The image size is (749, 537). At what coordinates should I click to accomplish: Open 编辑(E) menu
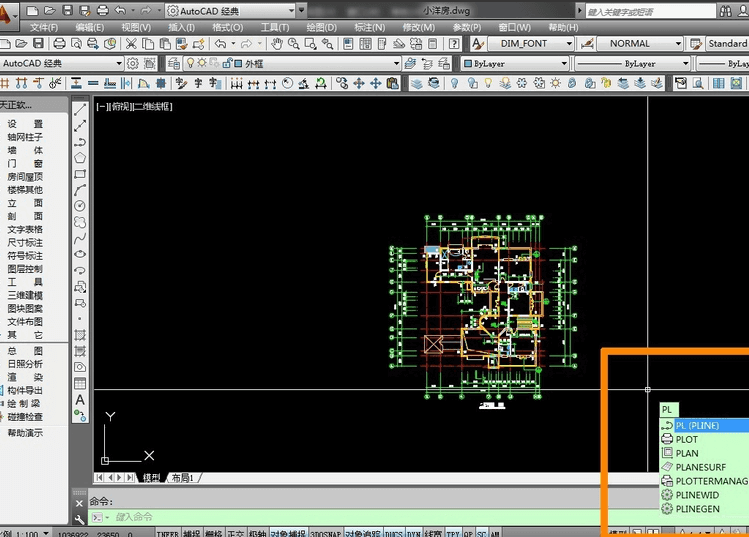point(90,28)
